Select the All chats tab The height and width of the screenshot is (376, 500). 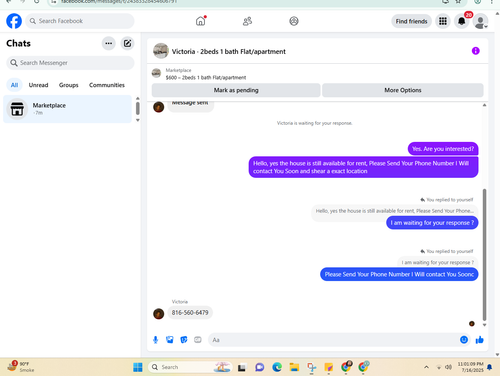[14, 85]
